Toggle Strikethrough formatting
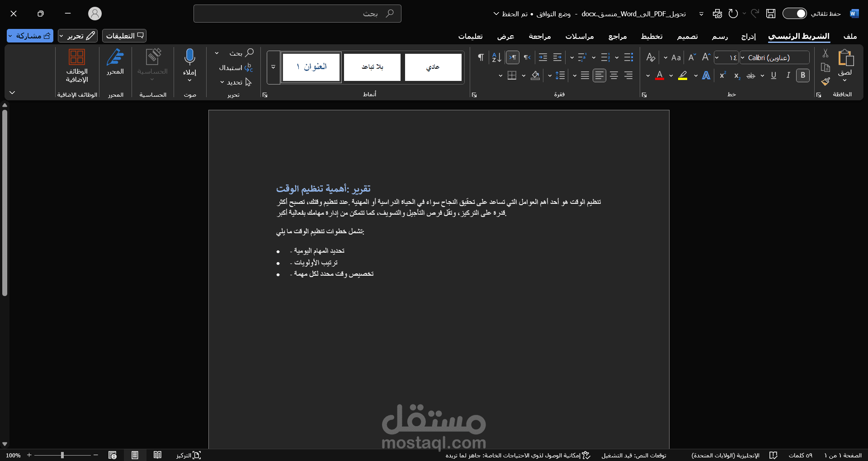 (x=751, y=75)
